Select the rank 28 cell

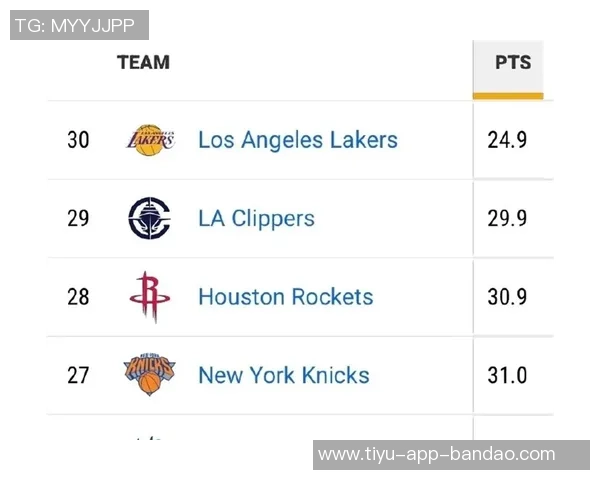[78, 297]
